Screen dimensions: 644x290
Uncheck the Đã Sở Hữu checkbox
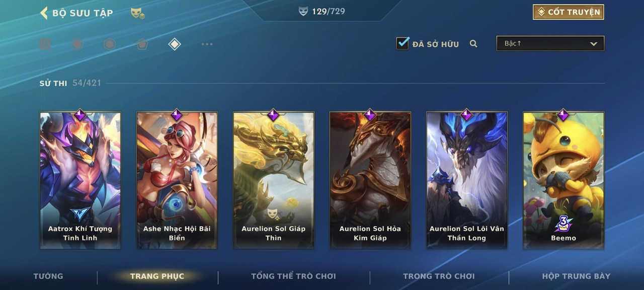click(403, 43)
